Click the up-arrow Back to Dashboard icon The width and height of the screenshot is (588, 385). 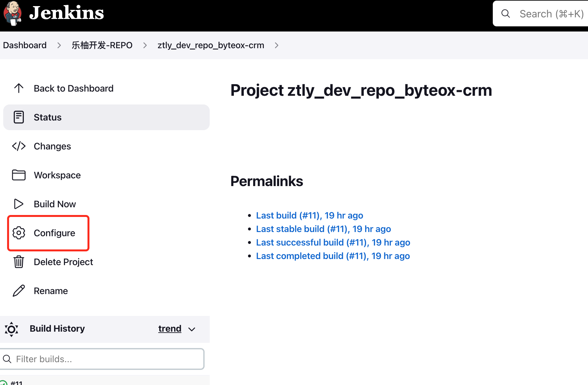point(19,88)
